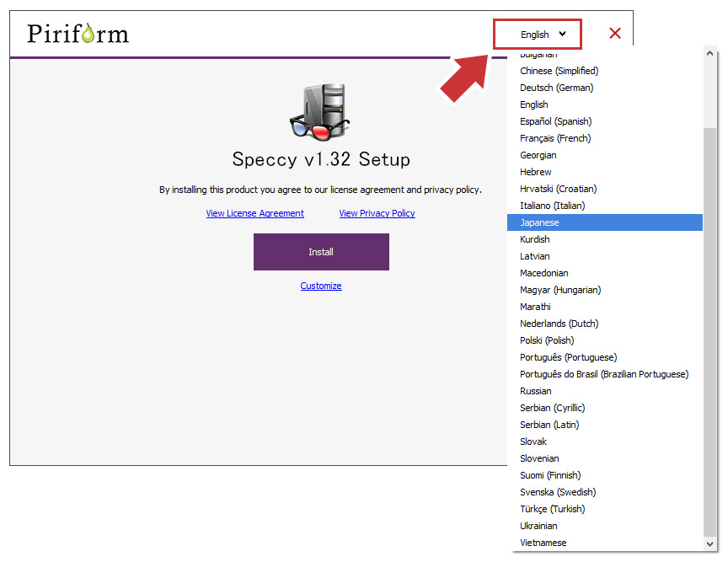Click the Piriform logo
The width and height of the screenshot is (728, 562).
point(78,34)
